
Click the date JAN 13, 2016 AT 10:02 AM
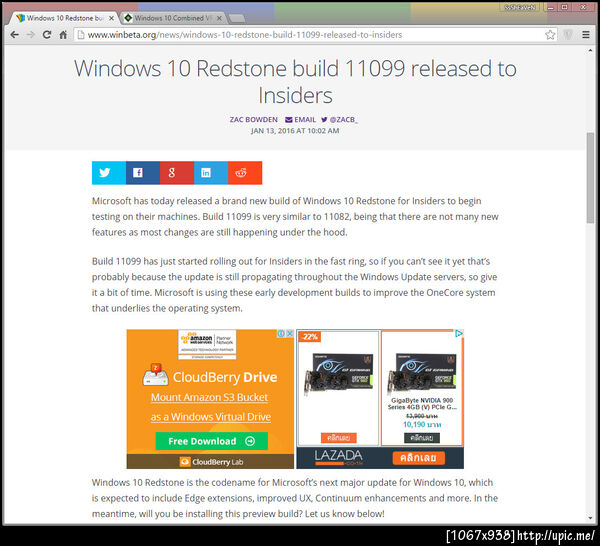[295, 131]
